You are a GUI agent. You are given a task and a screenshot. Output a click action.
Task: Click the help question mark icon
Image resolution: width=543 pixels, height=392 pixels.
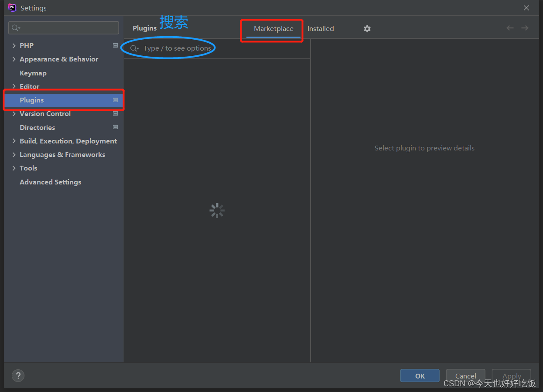pos(18,375)
